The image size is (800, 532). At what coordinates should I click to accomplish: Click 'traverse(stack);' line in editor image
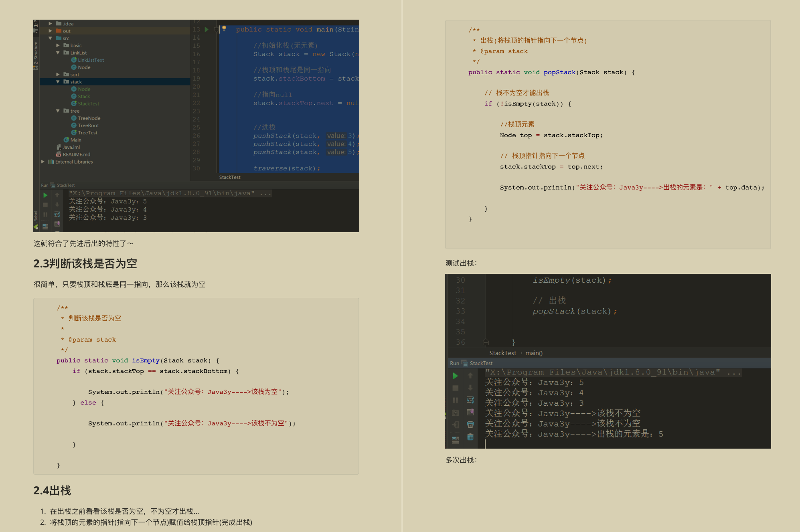point(287,168)
